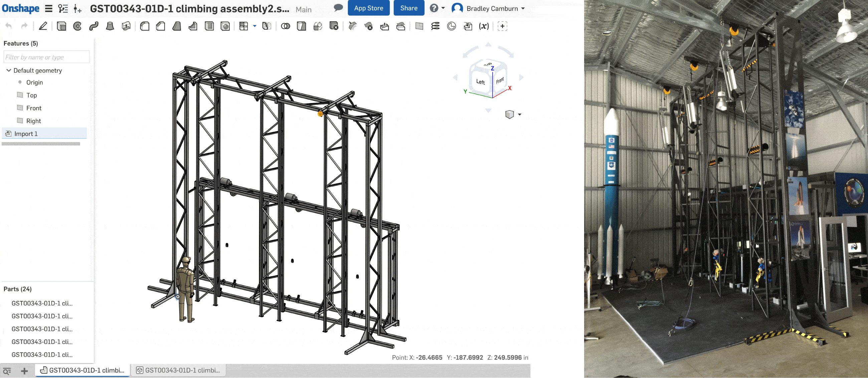
Task: Click the Share button
Action: (409, 8)
